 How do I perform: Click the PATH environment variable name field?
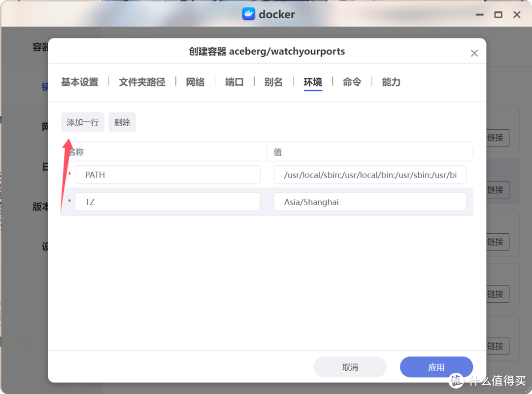[x=167, y=175]
